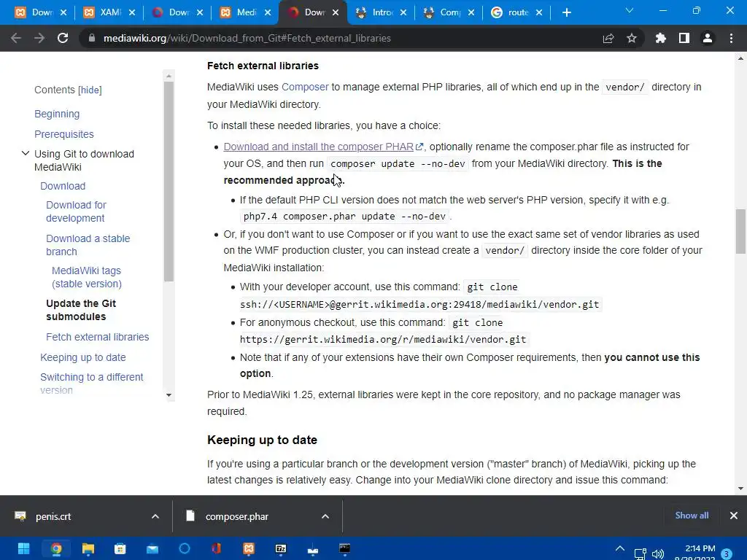Open Chrome from the taskbar

(x=55, y=549)
